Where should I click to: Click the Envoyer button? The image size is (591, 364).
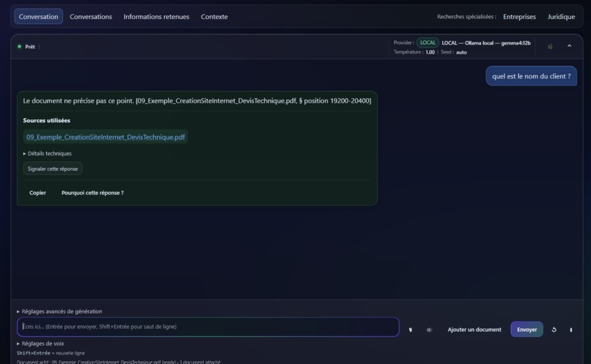527,330
